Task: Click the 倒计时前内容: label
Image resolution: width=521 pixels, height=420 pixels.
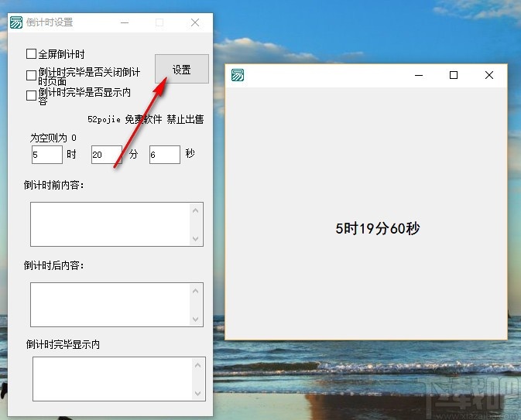Action: tap(54, 185)
